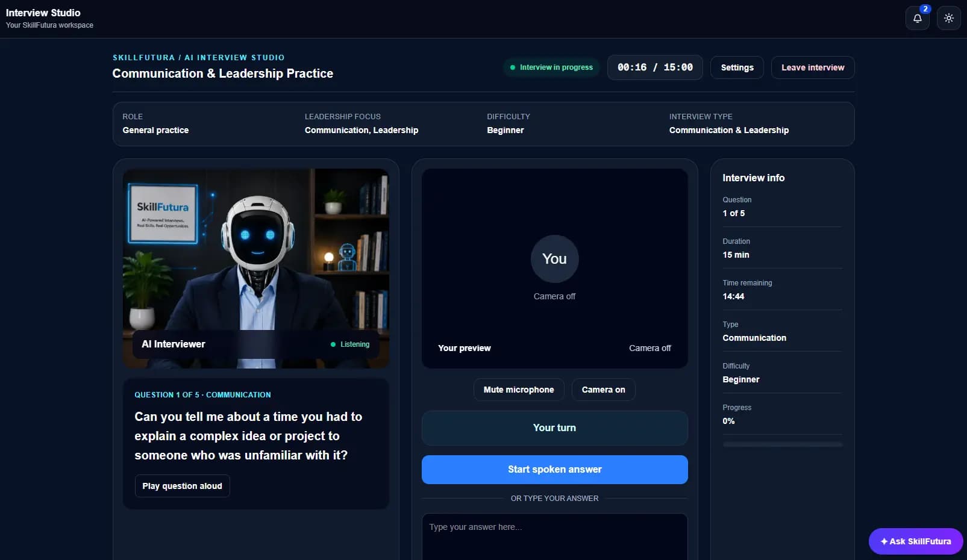Click the '0%' progress value
Screen dimensions: 967x560
[728, 421]
